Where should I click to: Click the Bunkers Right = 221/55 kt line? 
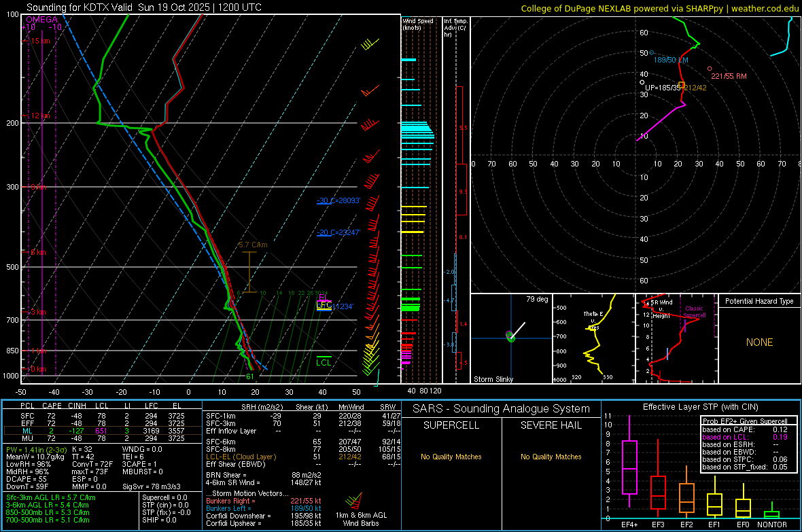pos(264,501)
